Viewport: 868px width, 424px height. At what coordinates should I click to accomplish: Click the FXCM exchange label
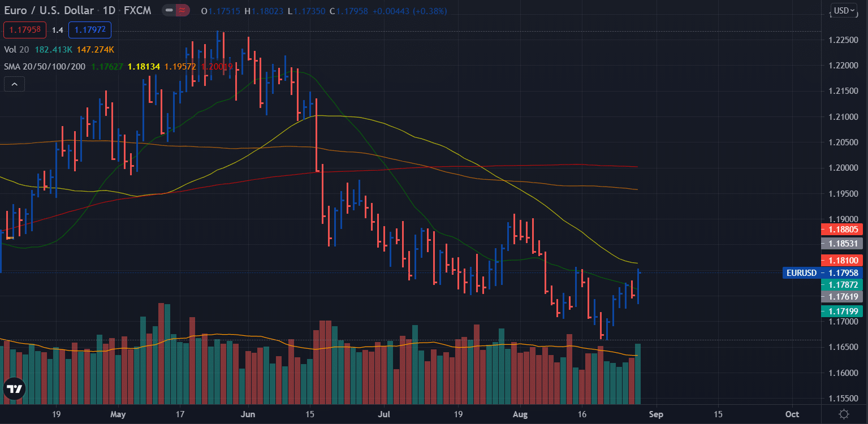point(138,11)
